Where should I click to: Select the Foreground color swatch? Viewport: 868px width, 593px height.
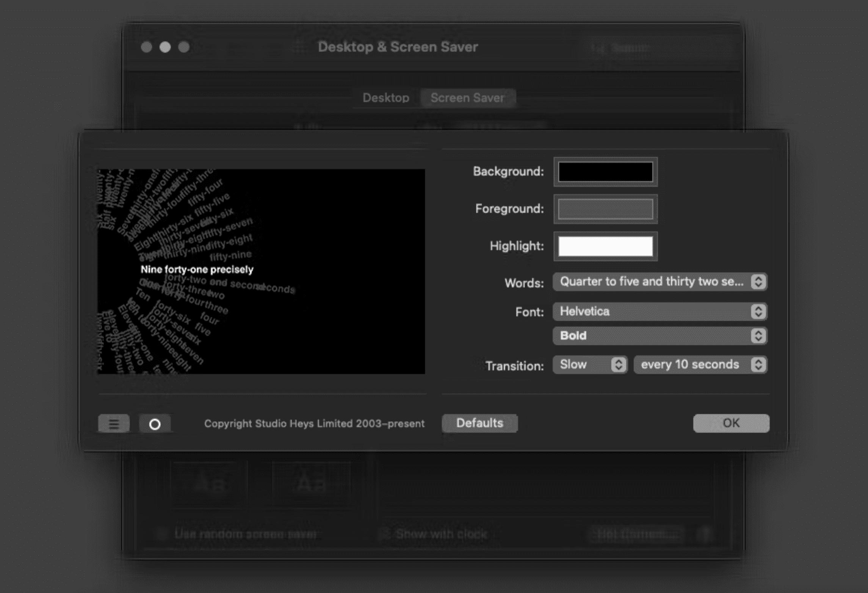click(605, 209)
